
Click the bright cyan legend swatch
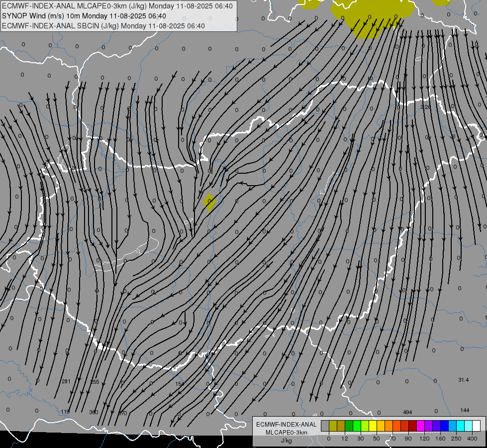coord(460,426)
